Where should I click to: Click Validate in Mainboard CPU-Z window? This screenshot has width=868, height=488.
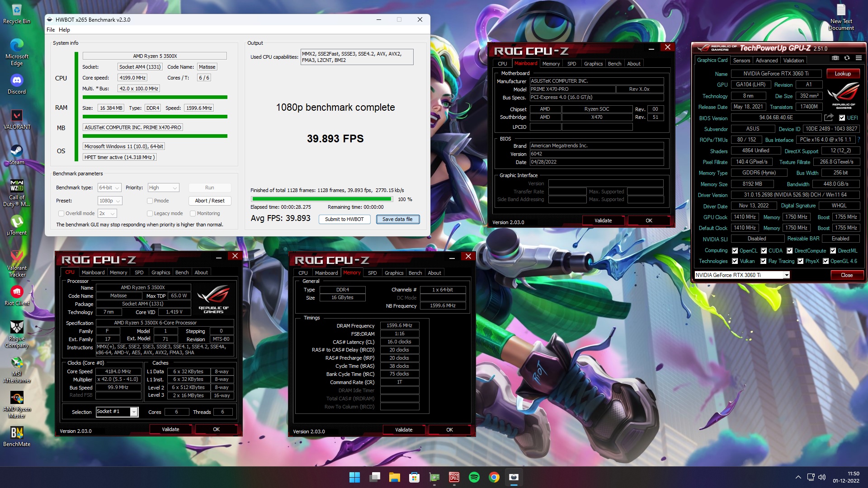point(603,221)
